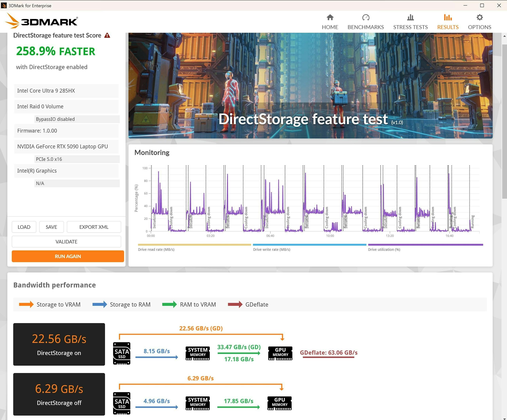Click the stress tests bar chart icon
This screenshot has height=420, width=507.
tap(410, 17)
